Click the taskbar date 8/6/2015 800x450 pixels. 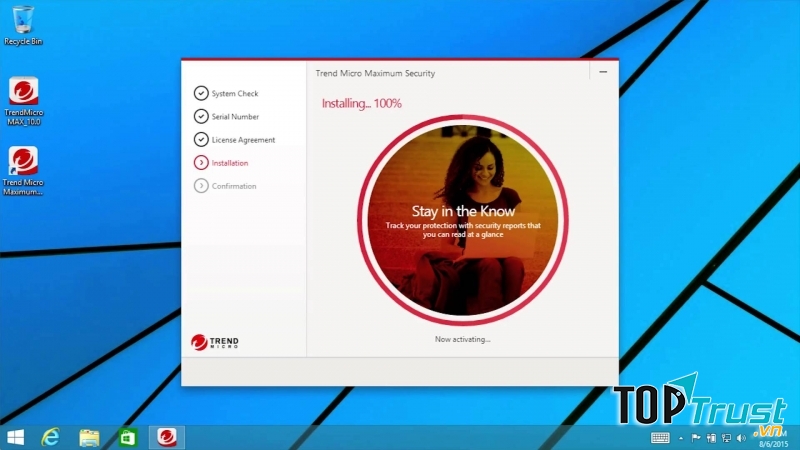[x=773, y=444]
